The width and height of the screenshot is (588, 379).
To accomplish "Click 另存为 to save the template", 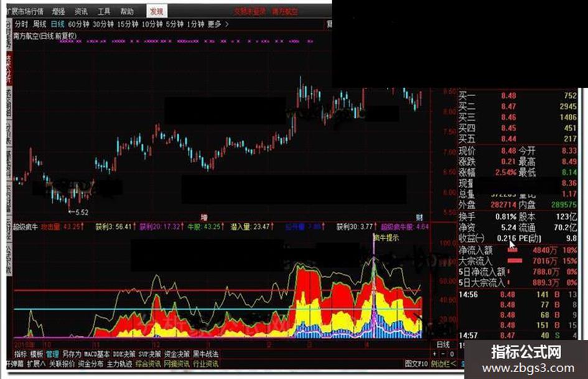I will 72,354.
